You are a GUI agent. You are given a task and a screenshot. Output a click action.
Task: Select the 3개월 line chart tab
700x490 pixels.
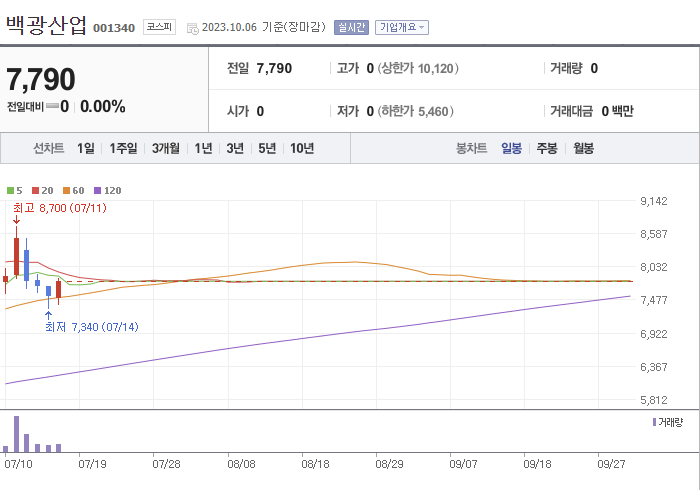point(166,148)
